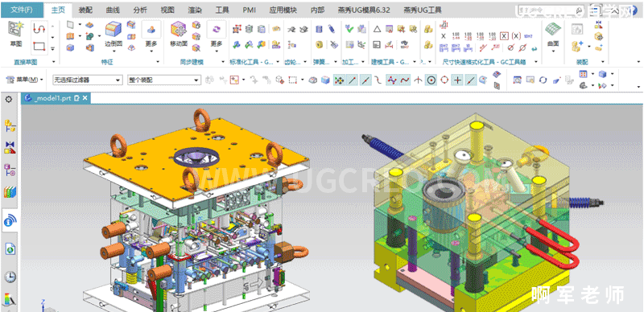Expand the 特征 group options arrow
Viewport: 644px width, 312px height.
click(x=158, y=62)
